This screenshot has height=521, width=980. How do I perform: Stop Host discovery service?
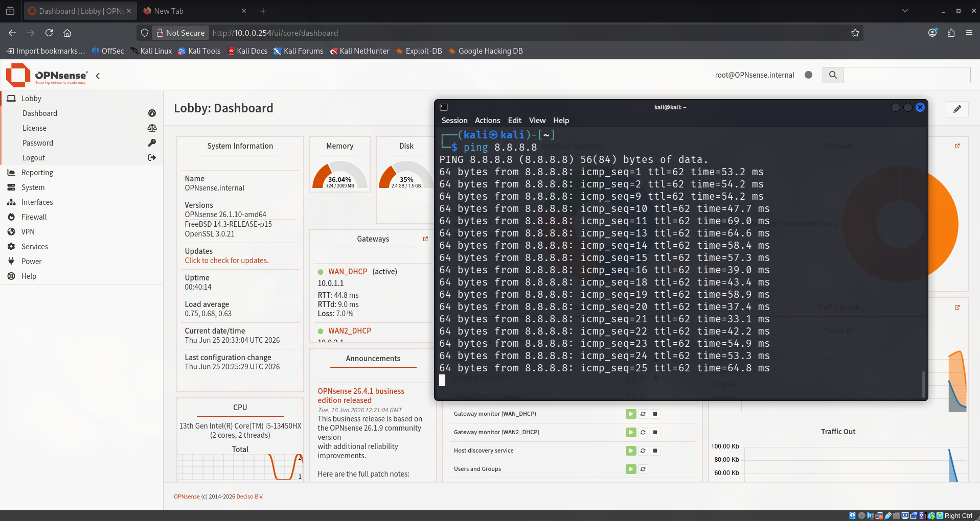pyautogui.click(x=655, y=451)
